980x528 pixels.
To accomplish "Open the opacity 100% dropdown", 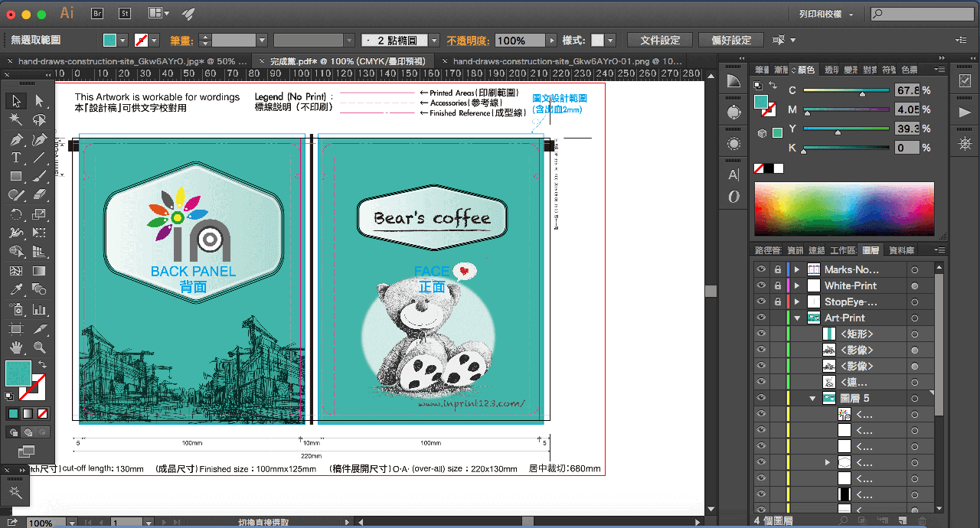I will click(551, 41).
